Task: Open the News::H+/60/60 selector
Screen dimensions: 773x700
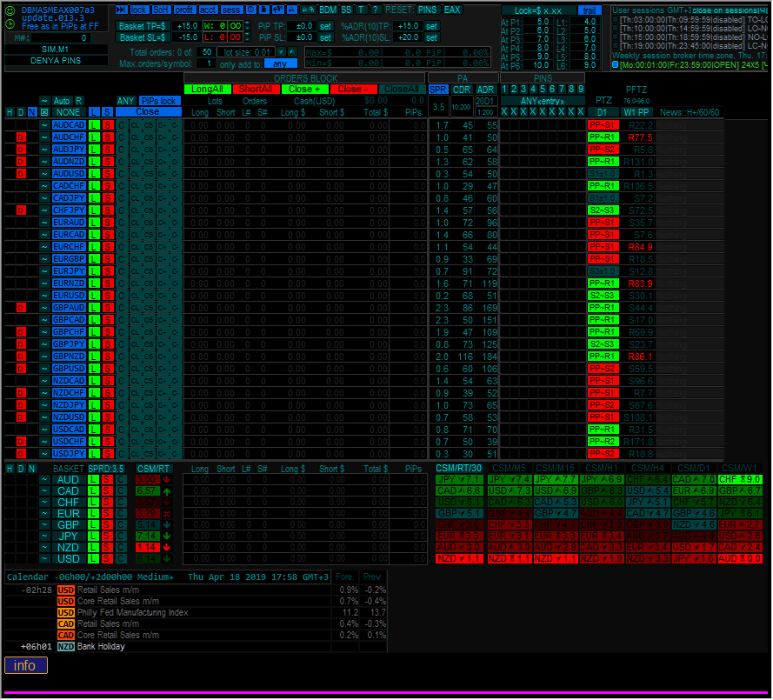Action: pos(690,112)
